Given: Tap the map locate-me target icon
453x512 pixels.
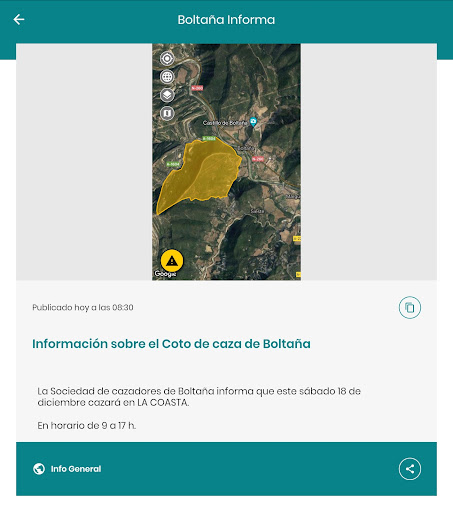Looking at the screenshot, I should point(167,58).
